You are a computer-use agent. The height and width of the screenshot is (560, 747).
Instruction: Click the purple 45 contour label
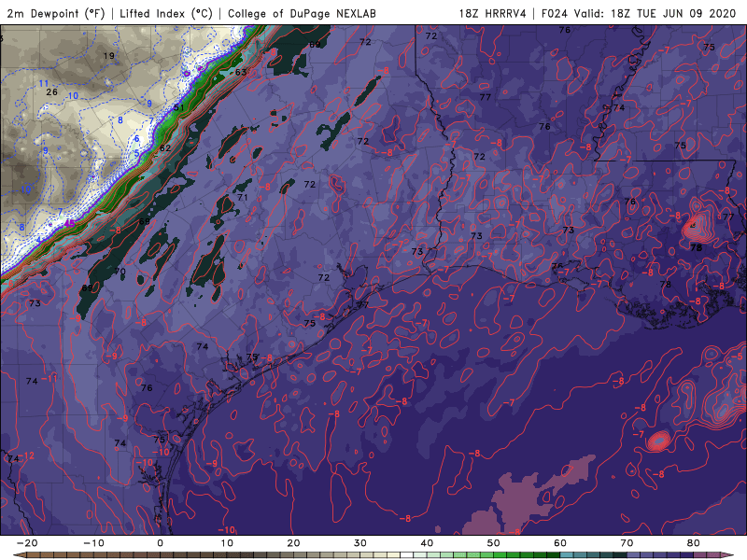(69, 223)
